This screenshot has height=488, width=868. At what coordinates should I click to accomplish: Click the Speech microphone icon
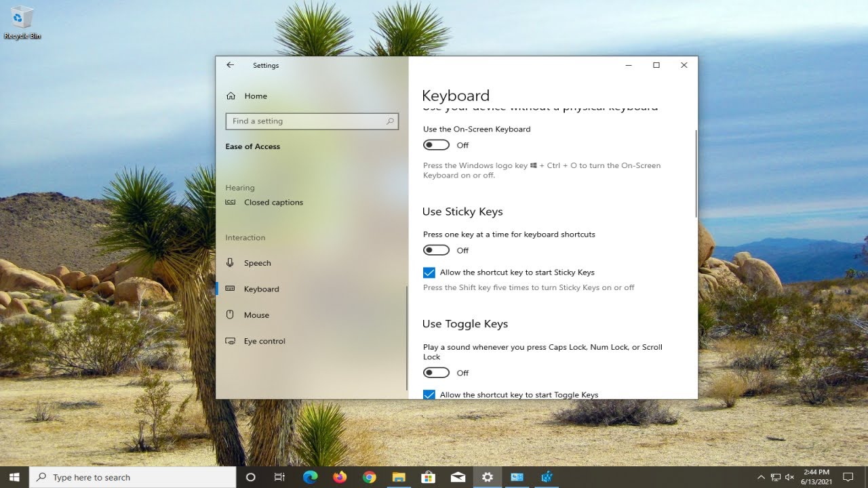(231, 263)
